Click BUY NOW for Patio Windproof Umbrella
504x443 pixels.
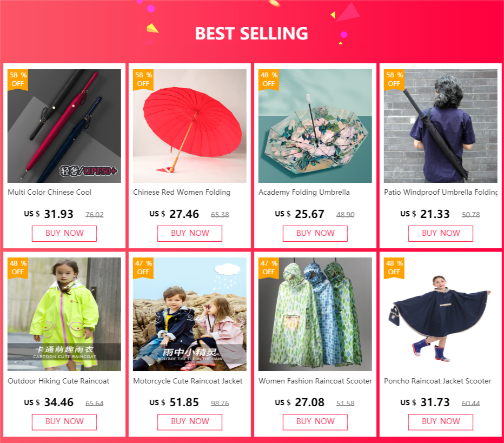441,233
